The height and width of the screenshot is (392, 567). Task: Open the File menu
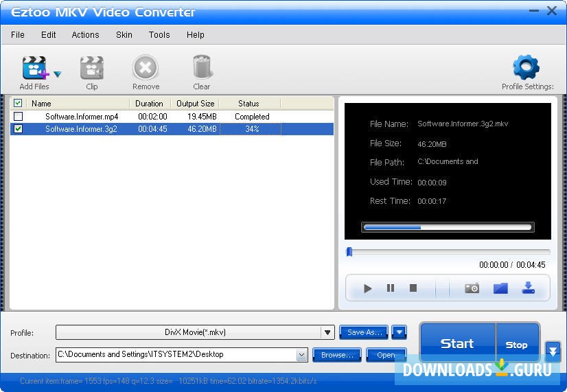point(18,35)
